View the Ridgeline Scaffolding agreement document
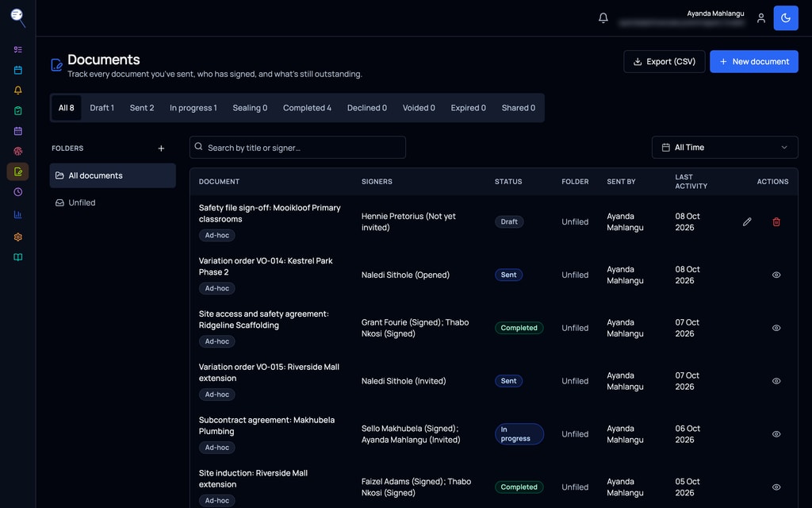 pos(776,328)
